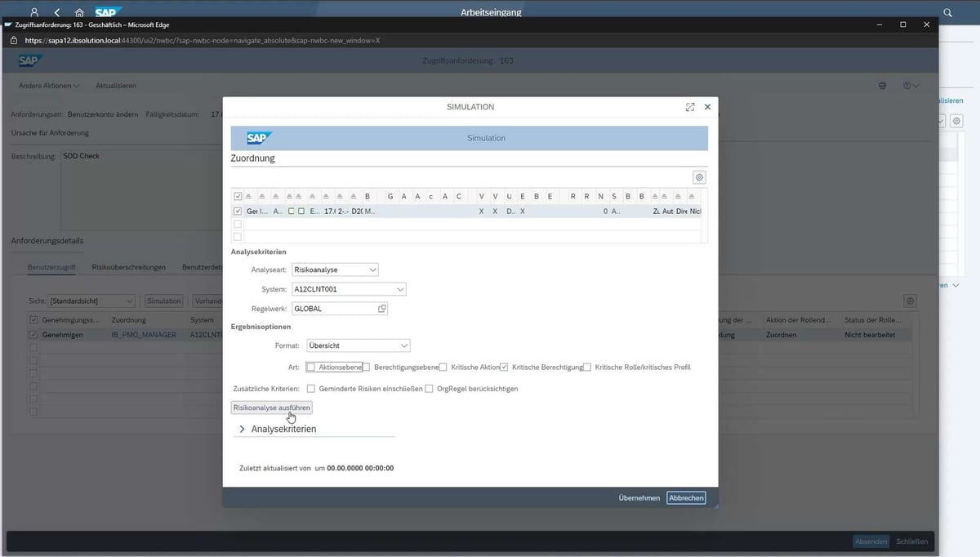Screen dimensions: 980x557
Task: Open background table settings gear icon
Action: click(x=911, y=301)
